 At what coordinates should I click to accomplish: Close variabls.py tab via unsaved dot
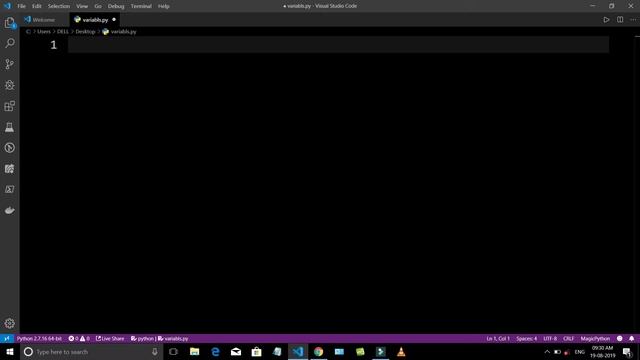(114, 20)
